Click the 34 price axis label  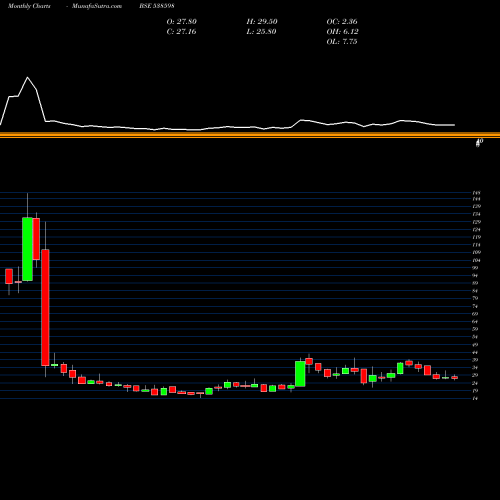point(475,368)
